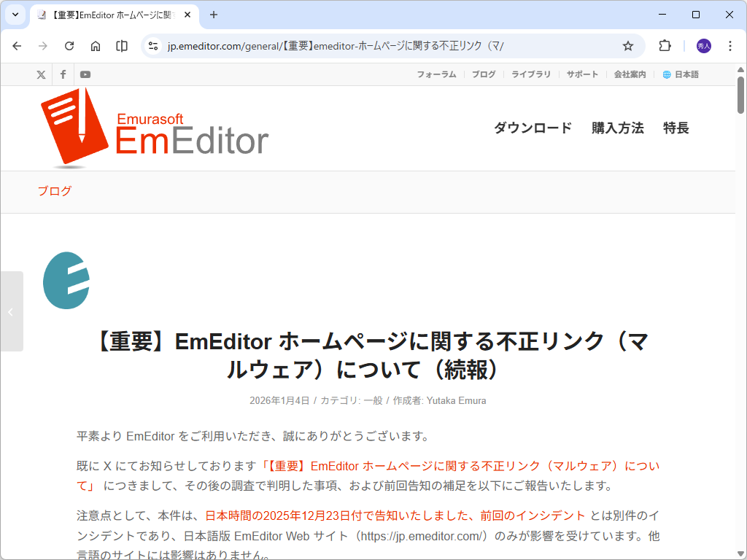
Task: Bookmark this page with the star icon
Action: [628, 46]
